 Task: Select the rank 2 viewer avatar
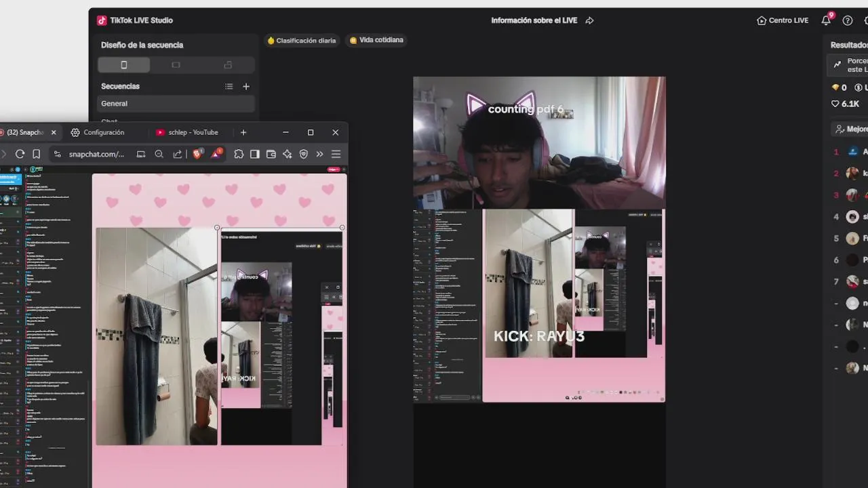(x=852, y=174)
